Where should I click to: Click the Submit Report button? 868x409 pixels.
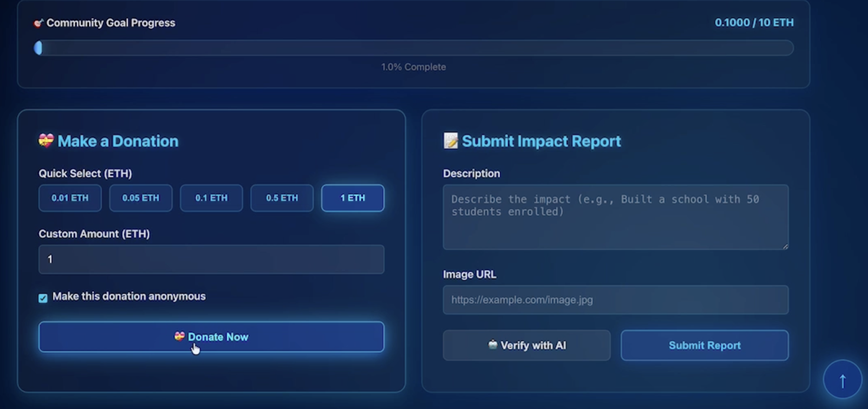coord(704,345)
